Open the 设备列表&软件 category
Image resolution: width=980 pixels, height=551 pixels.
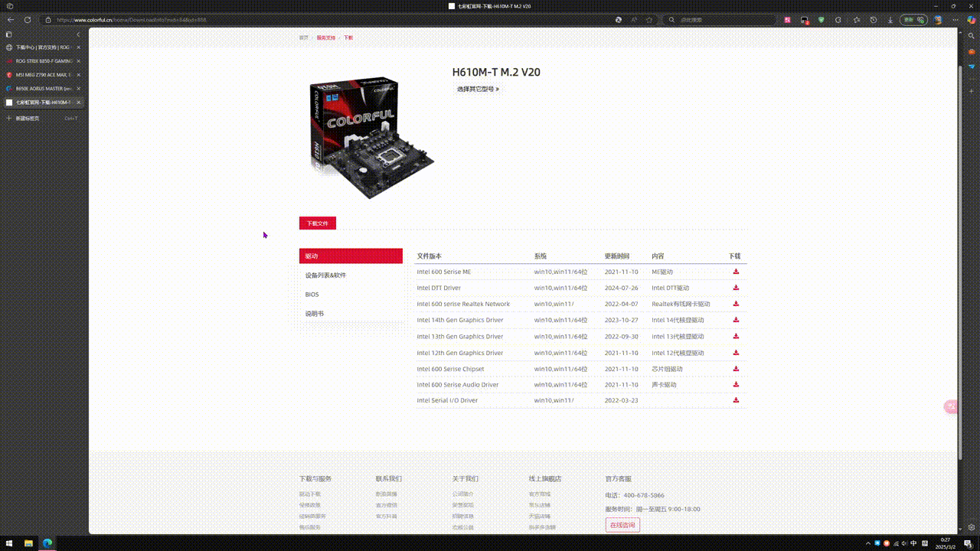click(x=326, y=275)
